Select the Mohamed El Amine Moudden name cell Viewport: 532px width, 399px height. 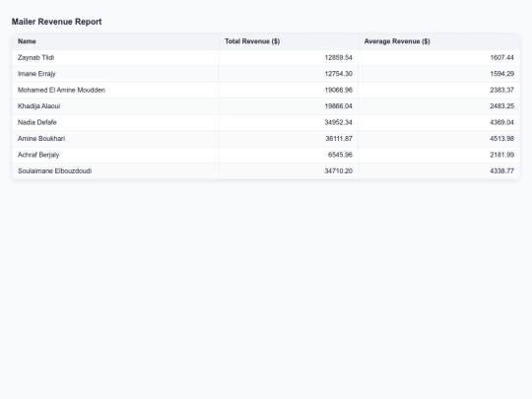coord(115,91)
